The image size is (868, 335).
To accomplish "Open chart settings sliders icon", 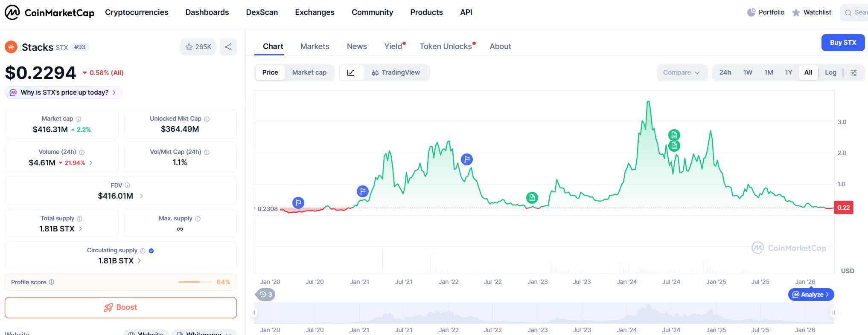I will [853, 73].
